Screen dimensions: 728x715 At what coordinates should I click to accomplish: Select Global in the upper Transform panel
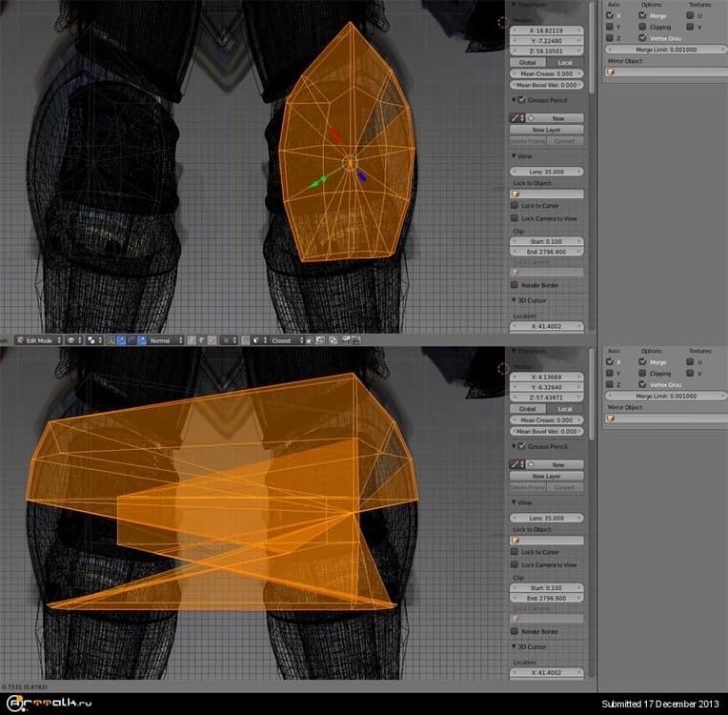point(528,62)
